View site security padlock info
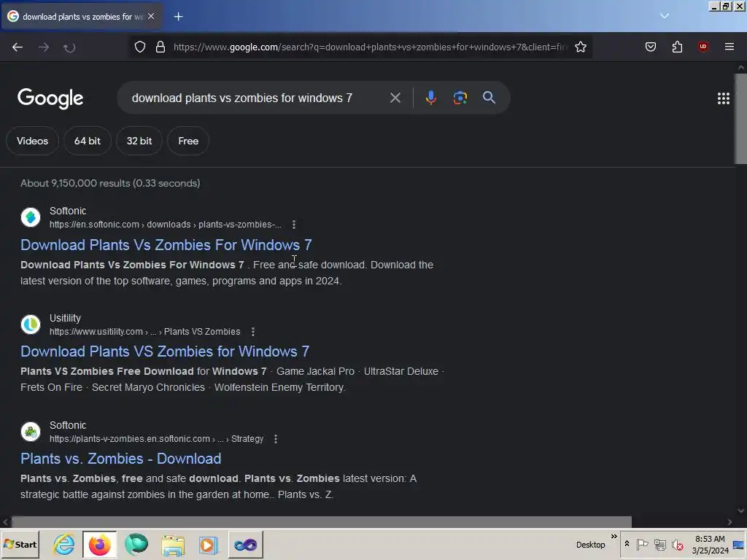 [160, 47]
